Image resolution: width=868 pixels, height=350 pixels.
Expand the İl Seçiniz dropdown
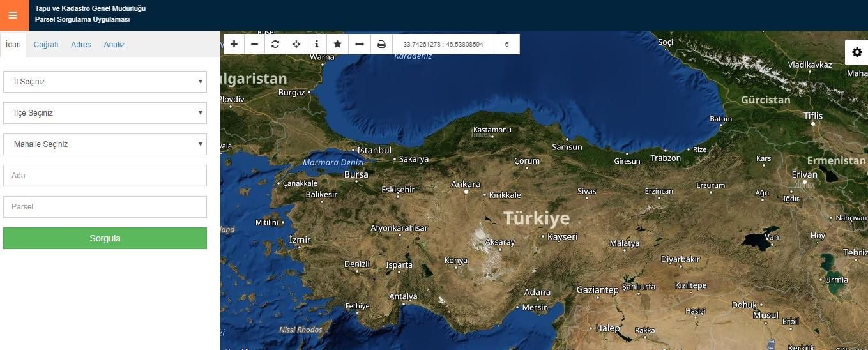tap(105, 82)
